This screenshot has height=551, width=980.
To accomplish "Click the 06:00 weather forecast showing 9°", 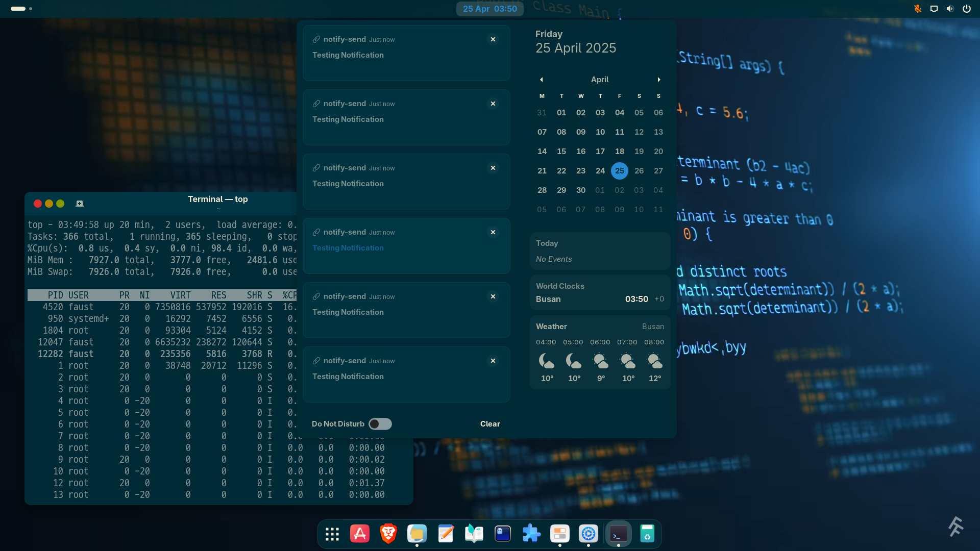I will 600,360.
